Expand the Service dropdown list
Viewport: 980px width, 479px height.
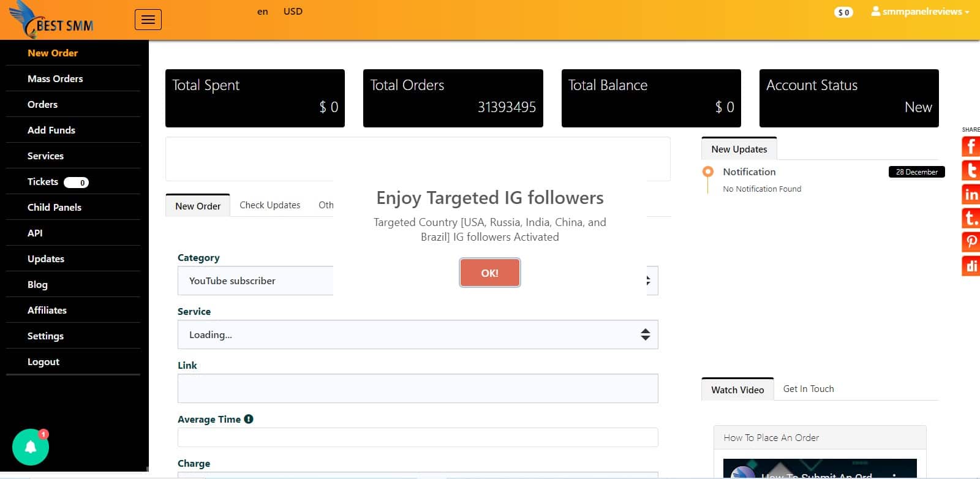417,334
